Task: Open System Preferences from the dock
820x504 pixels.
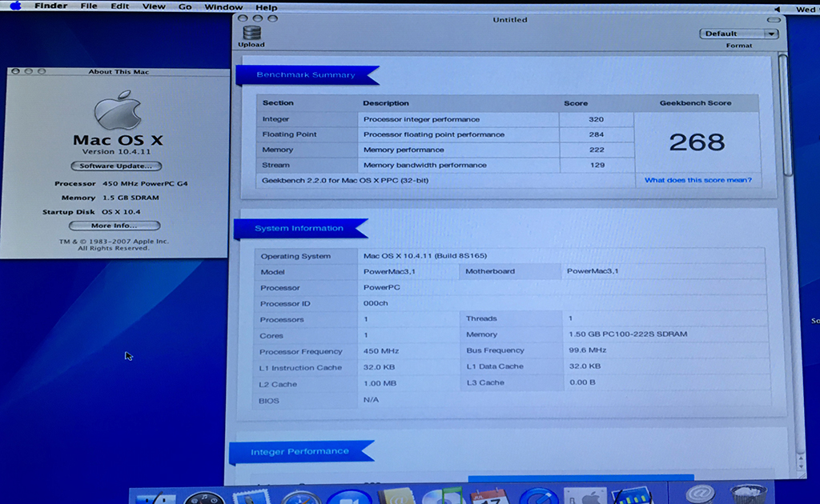Action: click(585, 498)
